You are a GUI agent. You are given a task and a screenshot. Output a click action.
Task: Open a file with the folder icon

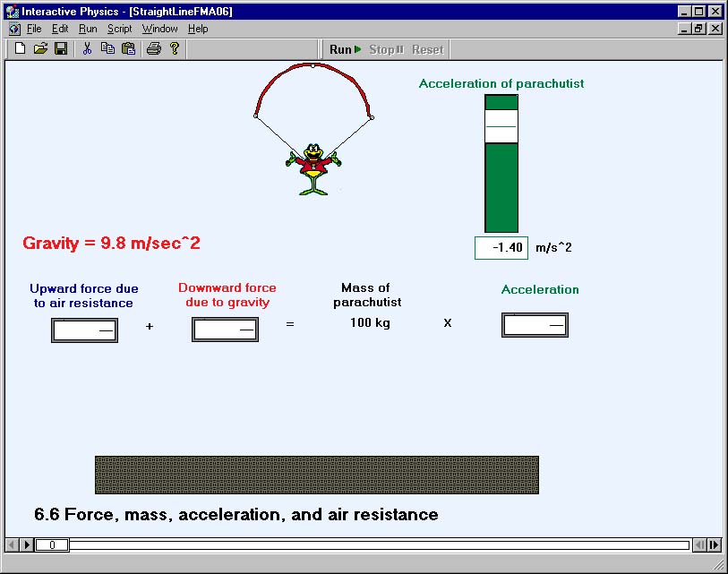[40, 48]
